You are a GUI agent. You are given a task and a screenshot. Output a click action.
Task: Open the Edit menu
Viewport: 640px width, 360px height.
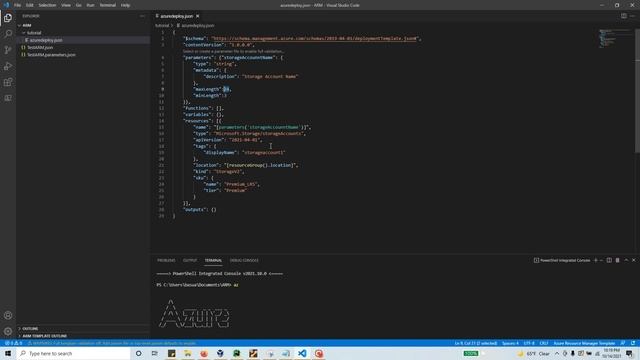coord(29,5)
